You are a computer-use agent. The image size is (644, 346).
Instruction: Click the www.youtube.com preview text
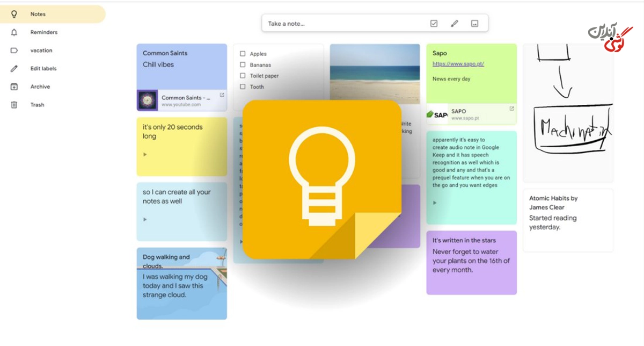pyautogui.click(x=181, y=105)
